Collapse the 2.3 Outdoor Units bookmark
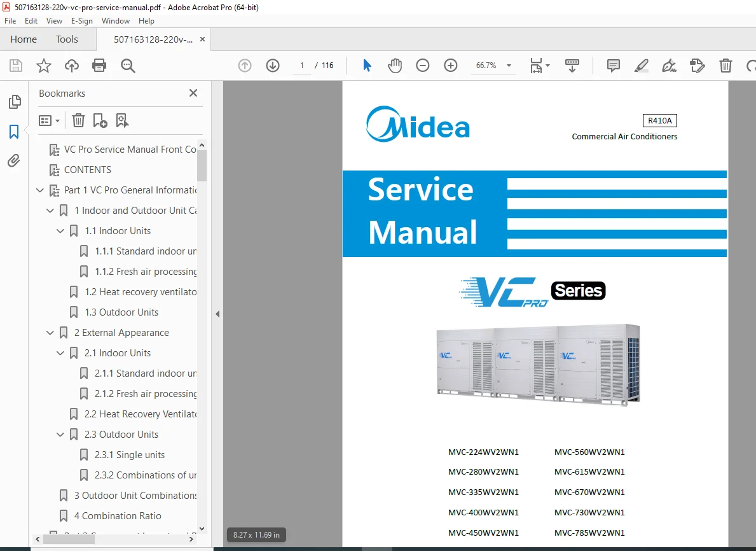756x551 pixels. click(60, 435)
